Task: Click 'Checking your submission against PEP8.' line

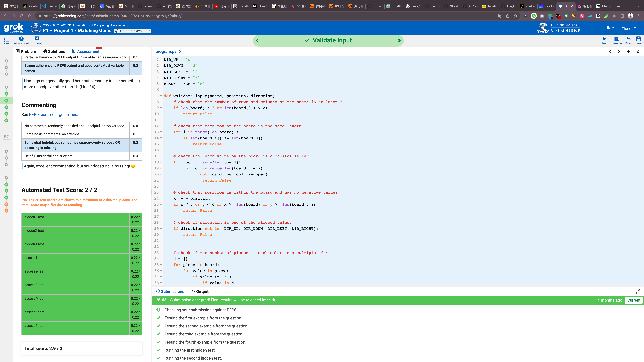Action: (x=201, y=310)
